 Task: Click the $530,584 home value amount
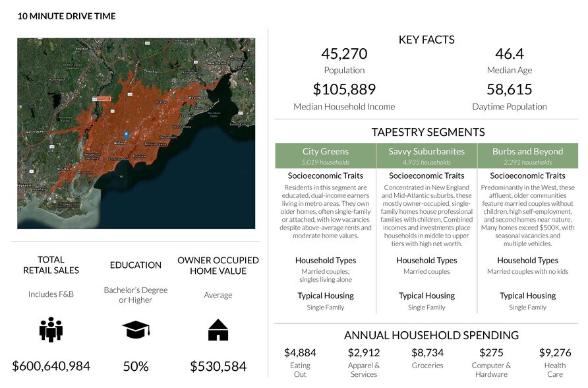pos(218,366)
